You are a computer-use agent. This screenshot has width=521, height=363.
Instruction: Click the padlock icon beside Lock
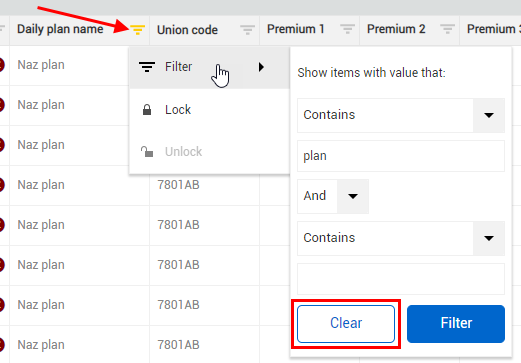pyautogui.click(x=147, y=110)
